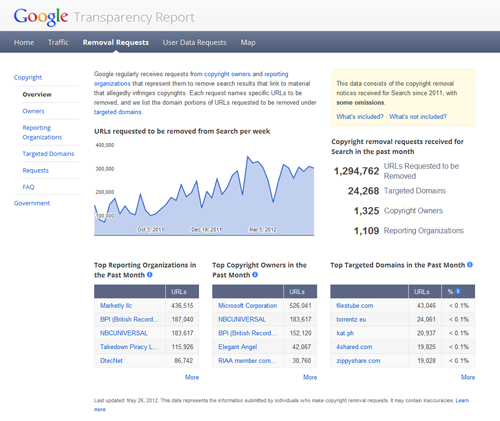The width and height of the screenshot is (500, 421).
Task: Open BPI link in Reporting Organizations table
Action: click(129, 319)
